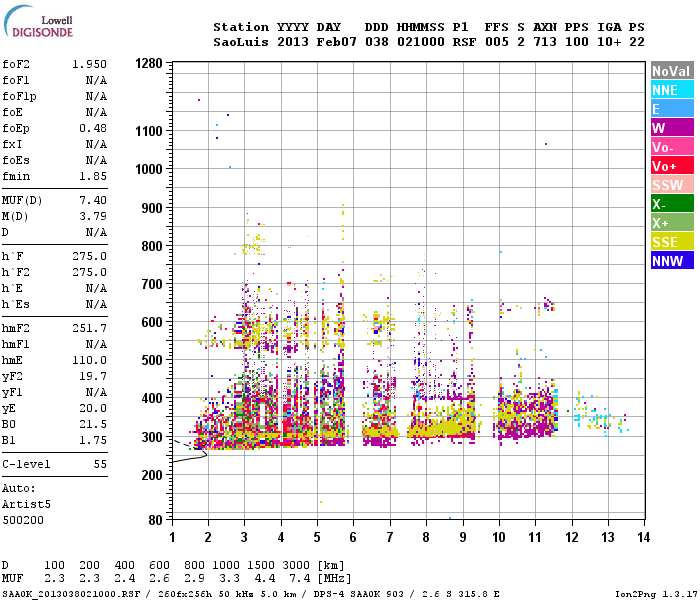Click the Artist5 label
700x600 pixels.
26,504
